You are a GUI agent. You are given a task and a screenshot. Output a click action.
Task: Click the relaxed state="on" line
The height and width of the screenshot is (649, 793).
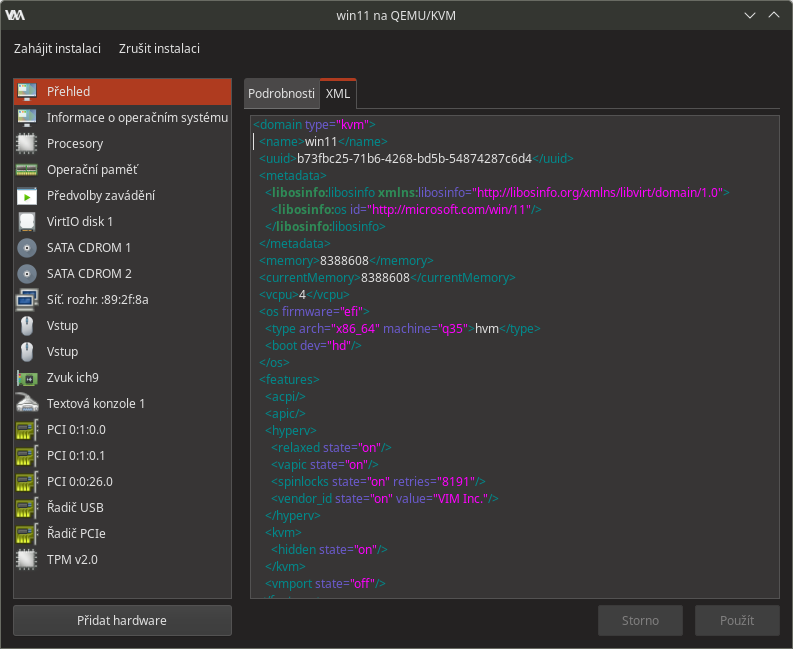click(331, 448)
